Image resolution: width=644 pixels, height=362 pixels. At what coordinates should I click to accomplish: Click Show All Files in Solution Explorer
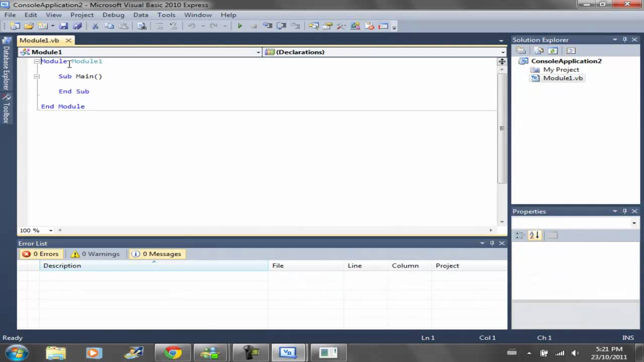click(x=539, y=50)
